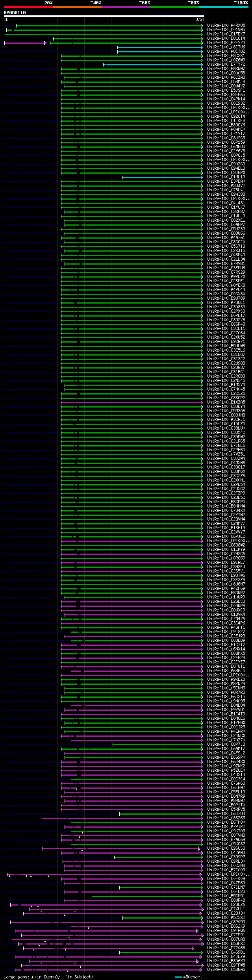
Task: Select the UniRef100_B8KPP5 label
Action: [226, 502]
